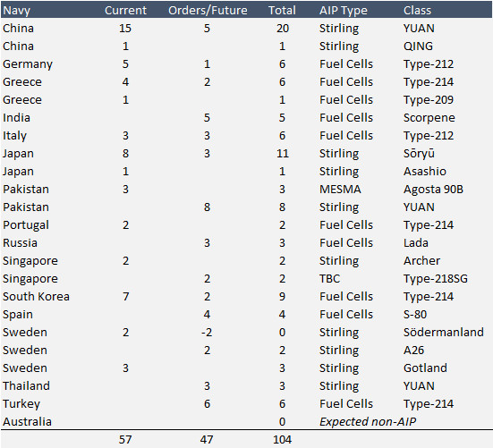The height and width of the screenshot is (448, 493).
Task: Click the MESMA AIP type cell
Action: (340, 190)
